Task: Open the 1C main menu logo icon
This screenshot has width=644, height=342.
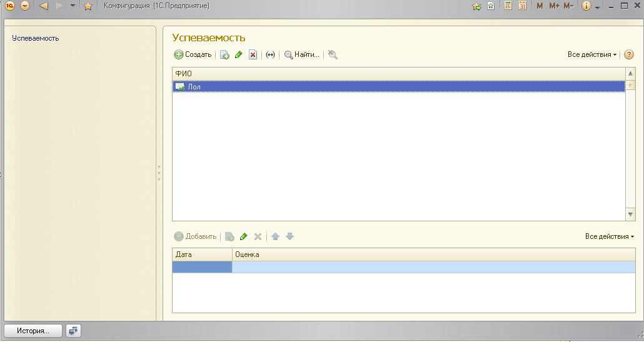Action: pos(10,6)
